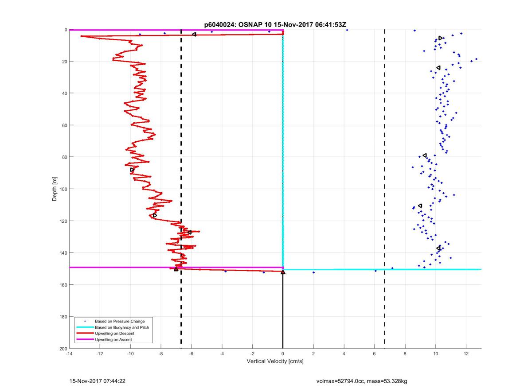
Task: Click the 120 depth tick label
Action: 63,221
